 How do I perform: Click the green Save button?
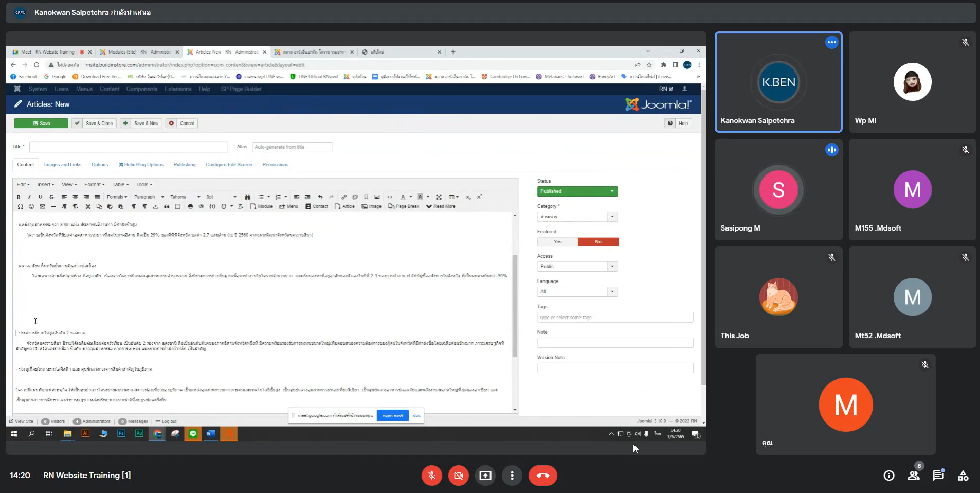coord(41,124)
